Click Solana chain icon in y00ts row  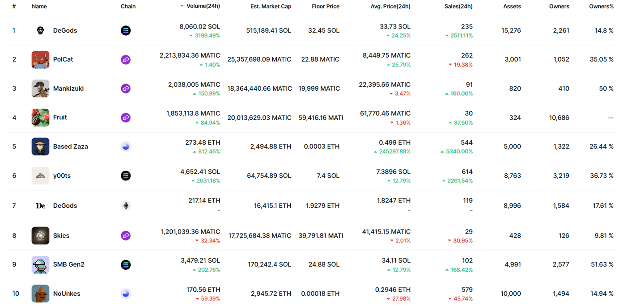pos(126,176)
